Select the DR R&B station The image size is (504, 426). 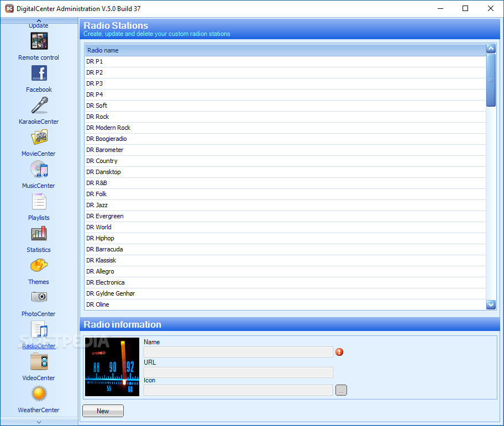click(285, 183)
